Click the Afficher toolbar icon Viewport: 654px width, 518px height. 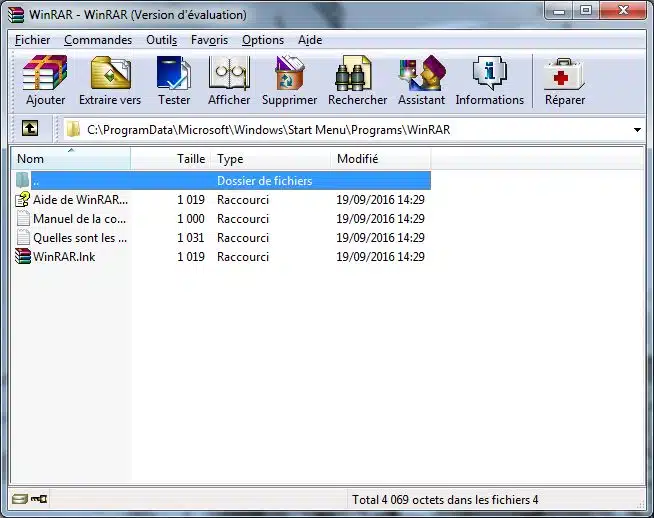(x=229, y=73)
